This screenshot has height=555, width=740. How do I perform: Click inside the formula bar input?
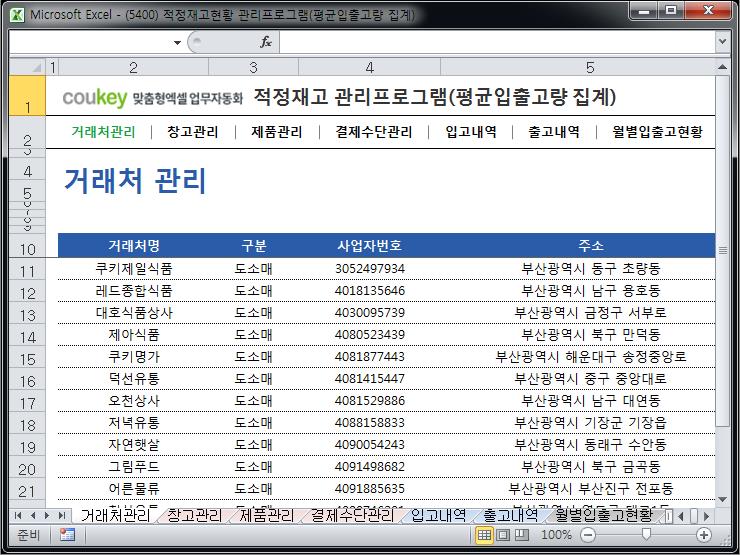(x=498, y=42)
